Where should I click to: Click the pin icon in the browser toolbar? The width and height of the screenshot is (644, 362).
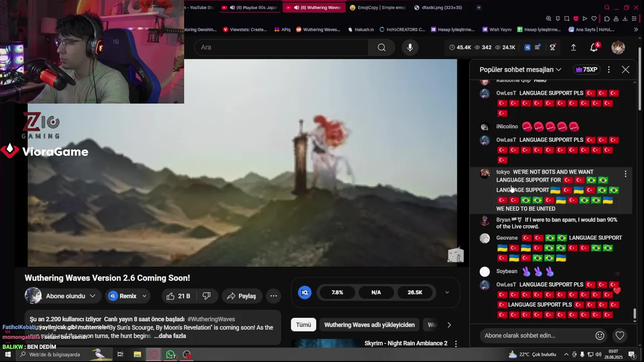coord(557,19)
